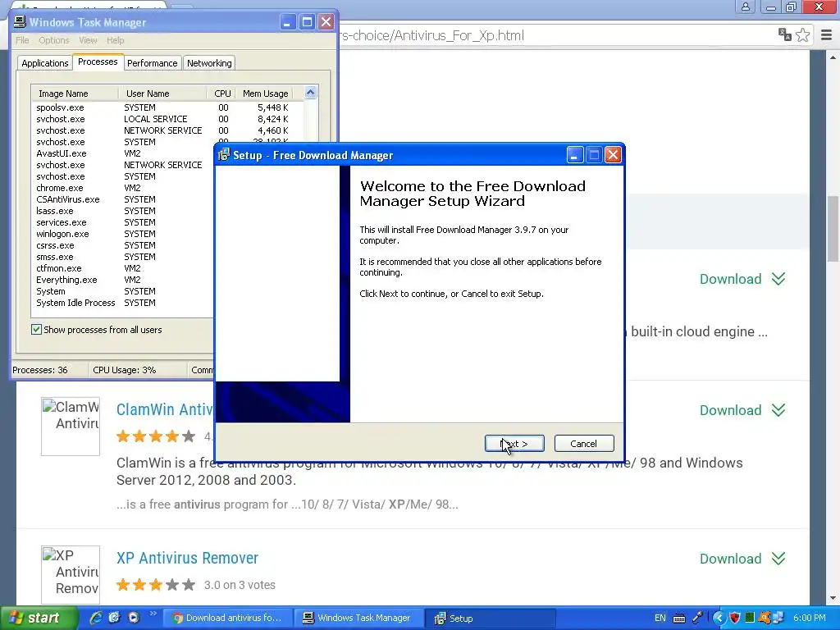
Task: Click the on-screen keyboard tray icon
Action: pos(679,619)
